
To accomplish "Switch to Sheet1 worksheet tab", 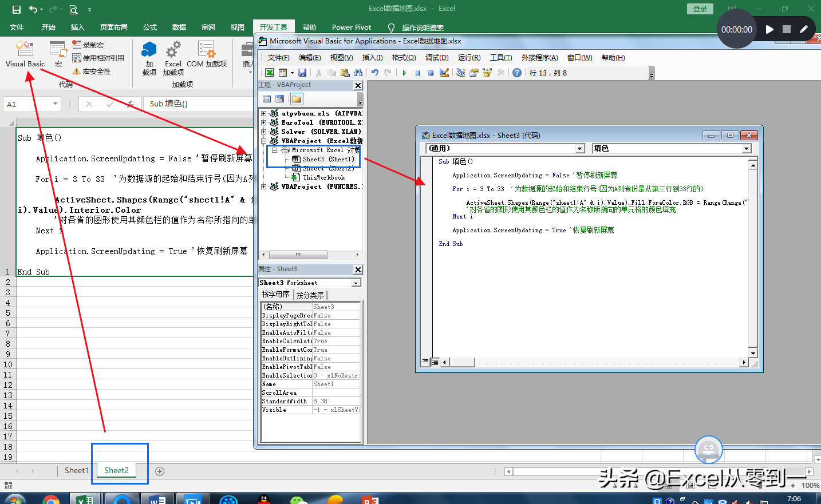I will point(76,470).
